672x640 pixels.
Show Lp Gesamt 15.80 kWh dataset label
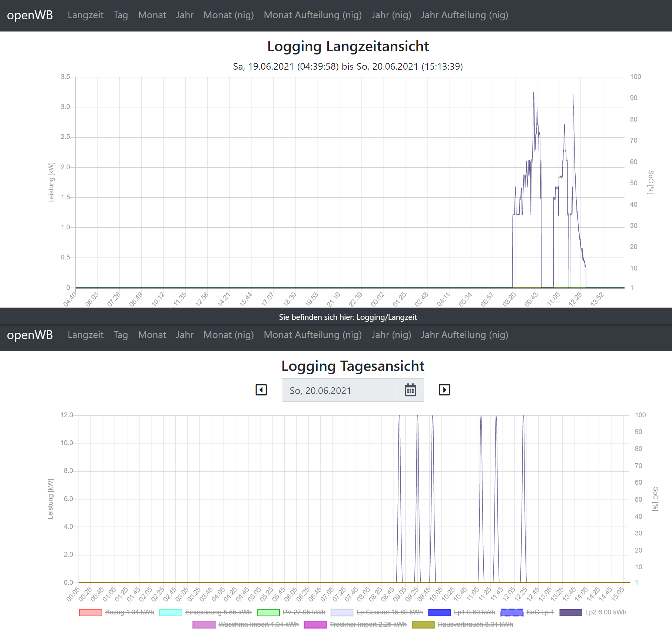390,613
